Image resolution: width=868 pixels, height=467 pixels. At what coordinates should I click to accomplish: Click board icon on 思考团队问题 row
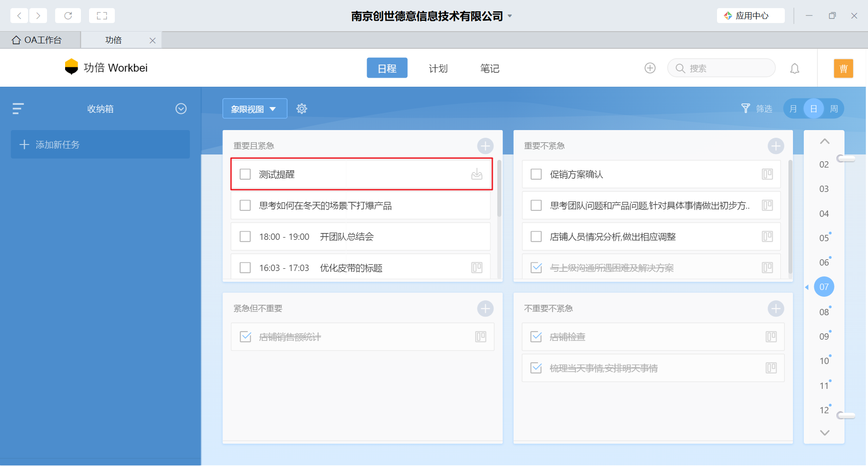[x=768, y=205]
